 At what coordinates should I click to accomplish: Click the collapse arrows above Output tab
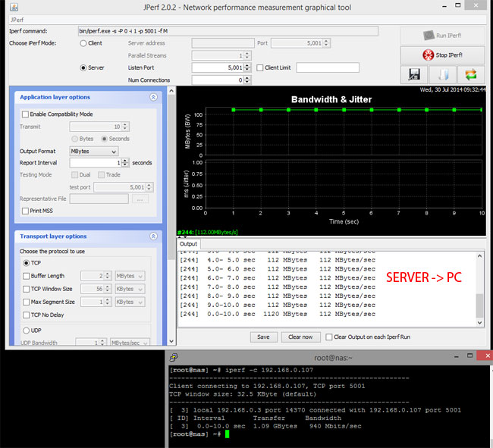point(182,237)
